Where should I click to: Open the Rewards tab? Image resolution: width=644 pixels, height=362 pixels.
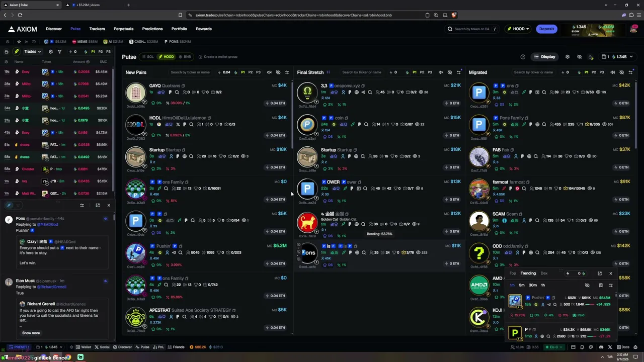pos(204,29)
